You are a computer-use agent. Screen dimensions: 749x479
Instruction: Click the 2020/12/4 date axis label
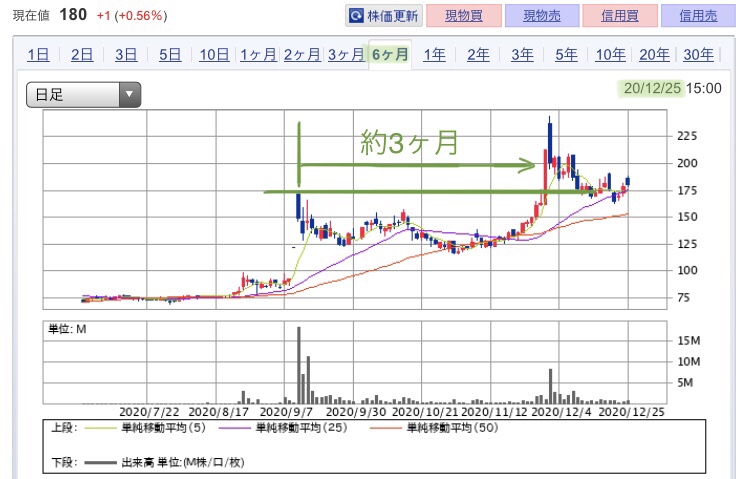click(561, 412)
